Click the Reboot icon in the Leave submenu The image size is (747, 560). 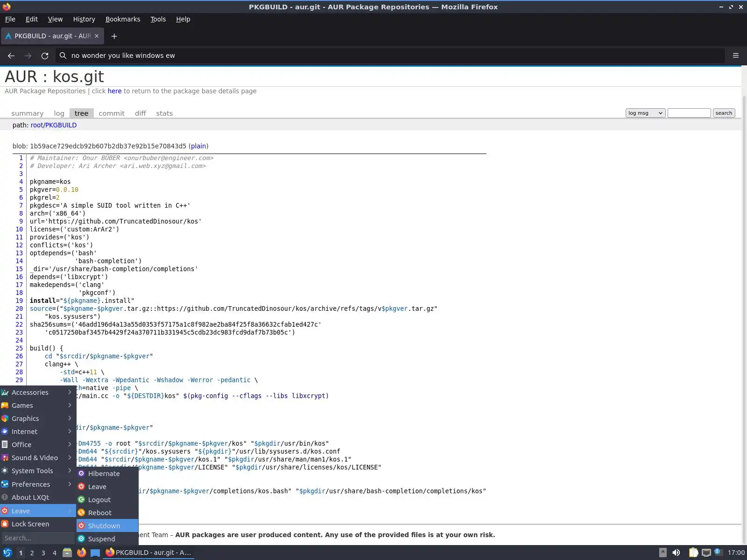point(81,512)
